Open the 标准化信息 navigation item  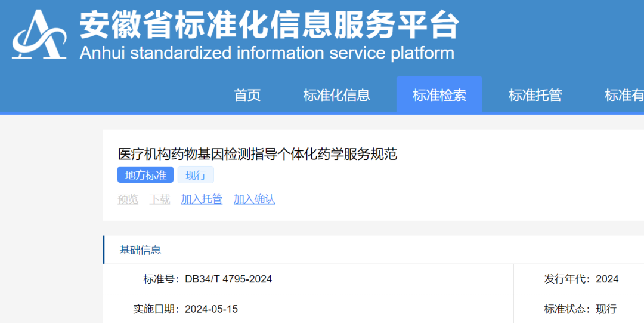click(336, 95)
